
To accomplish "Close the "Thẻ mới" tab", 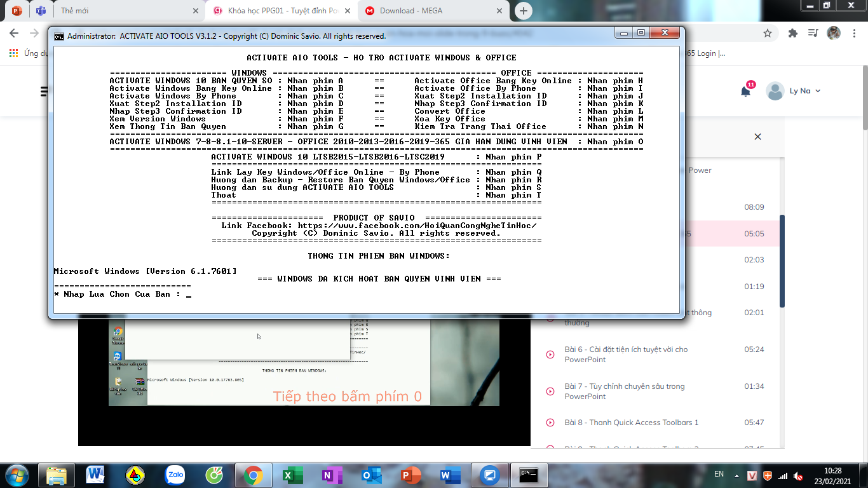I will click(194, 11).
